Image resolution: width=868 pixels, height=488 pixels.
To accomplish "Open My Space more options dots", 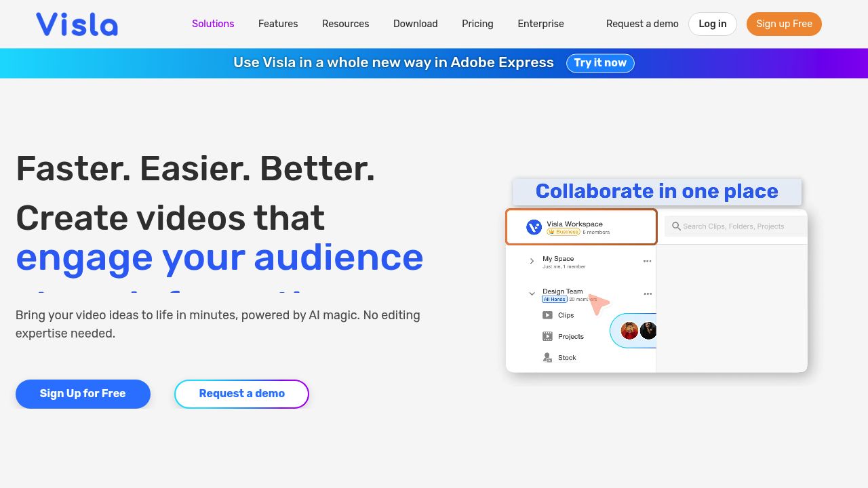I will pos(647,261).
